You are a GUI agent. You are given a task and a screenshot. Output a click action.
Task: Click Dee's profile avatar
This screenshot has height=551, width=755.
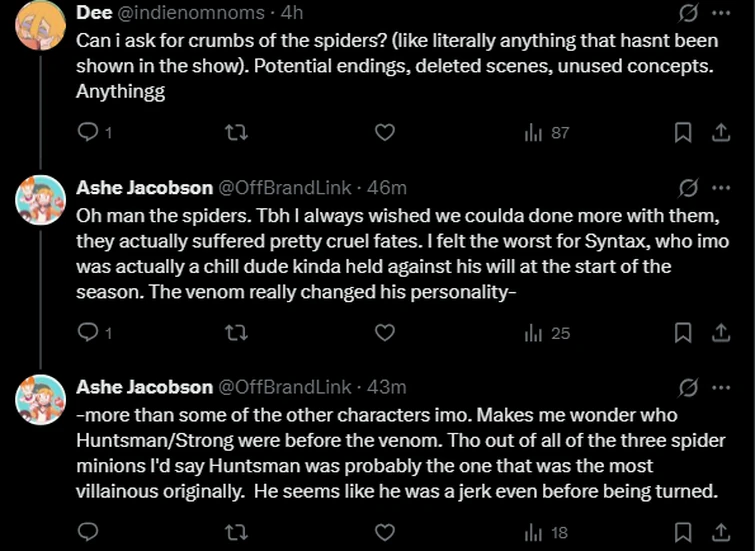pyautogui.click(x=41, y=24)
